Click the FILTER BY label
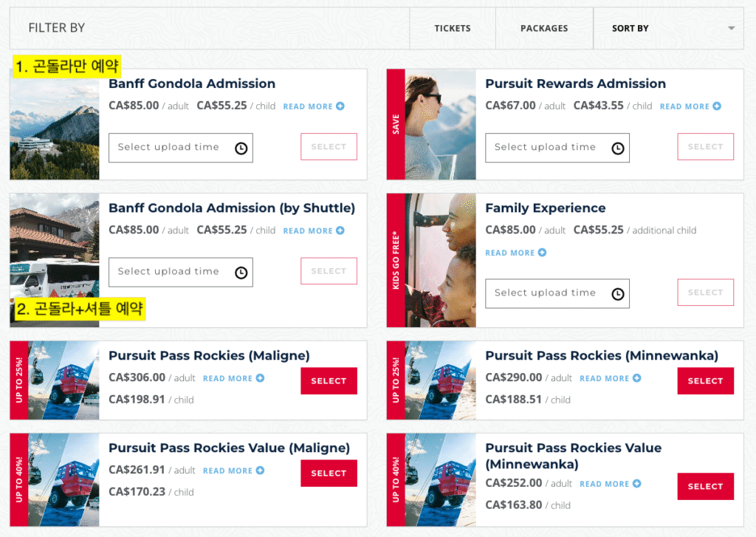This screenshot has height=537, width=756. click(x=56, y=28)
